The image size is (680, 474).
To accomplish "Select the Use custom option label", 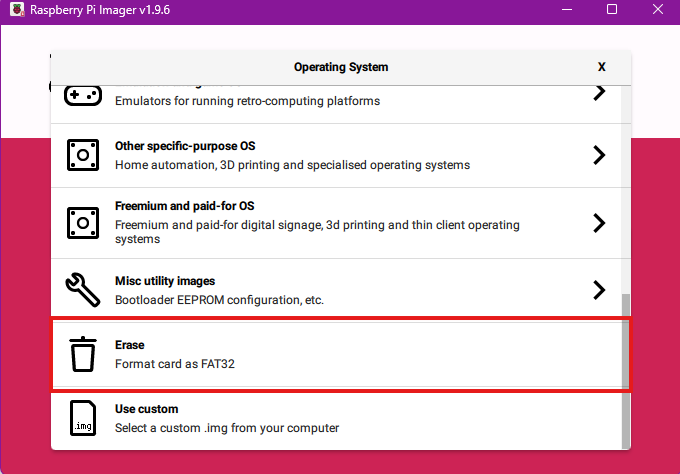I will (146, 409).
